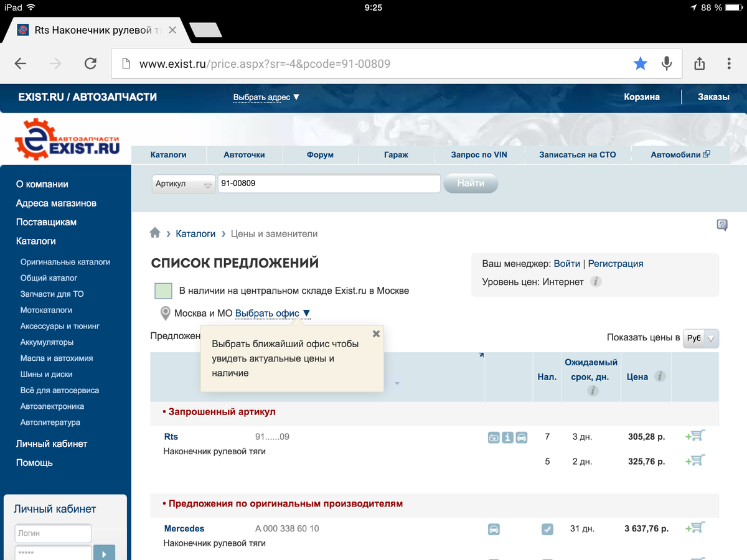Click Каталоги in the breadcrumbs
The image size is (747, 560).
(195, 234)
